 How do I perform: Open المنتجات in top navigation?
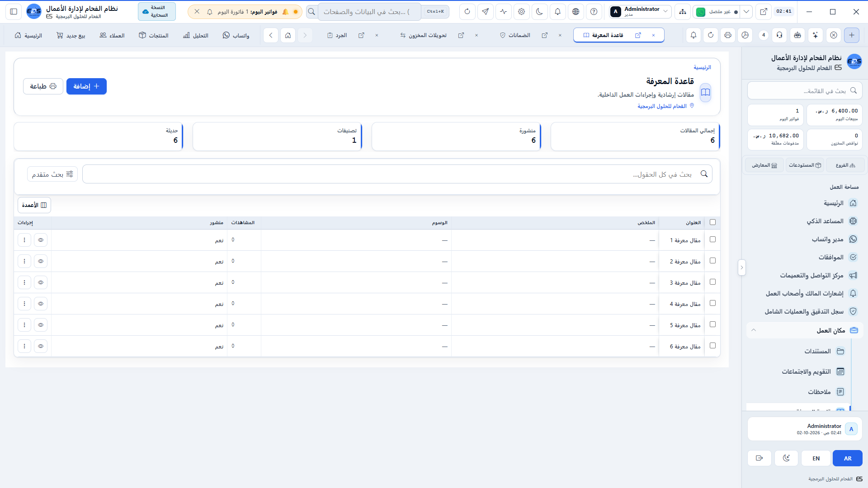click(x=154, y=35)
